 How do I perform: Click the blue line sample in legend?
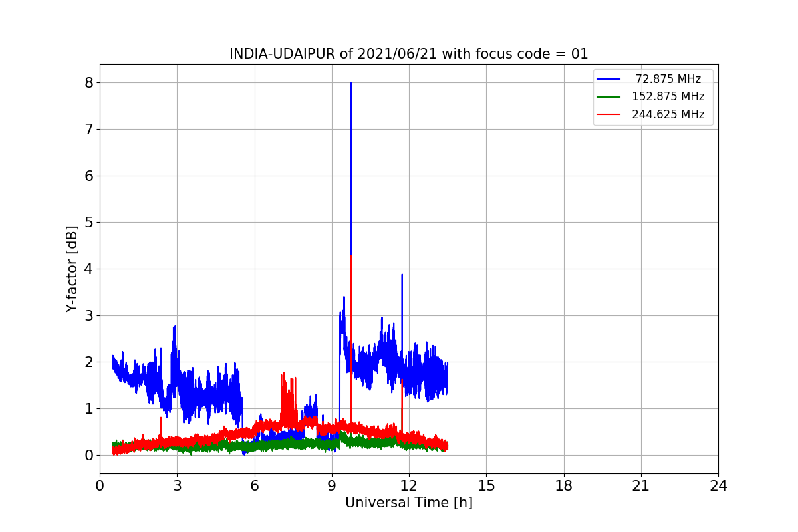click(608, 79)
